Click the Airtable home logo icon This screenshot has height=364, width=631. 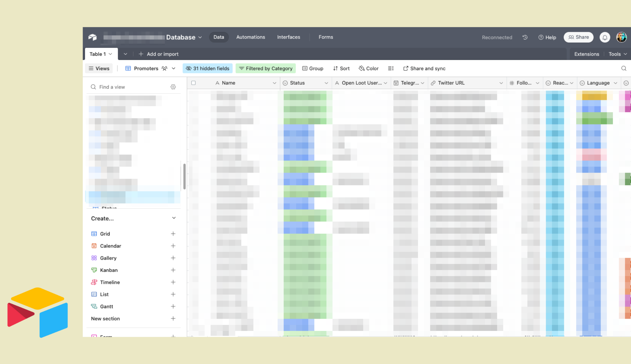point(93,37)
